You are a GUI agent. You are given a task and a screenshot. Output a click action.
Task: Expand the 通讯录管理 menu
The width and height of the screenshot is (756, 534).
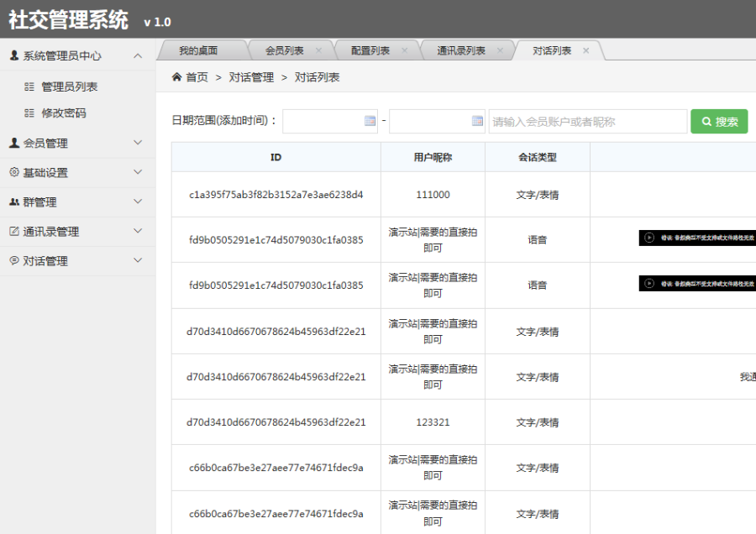(x=138, y=231)
